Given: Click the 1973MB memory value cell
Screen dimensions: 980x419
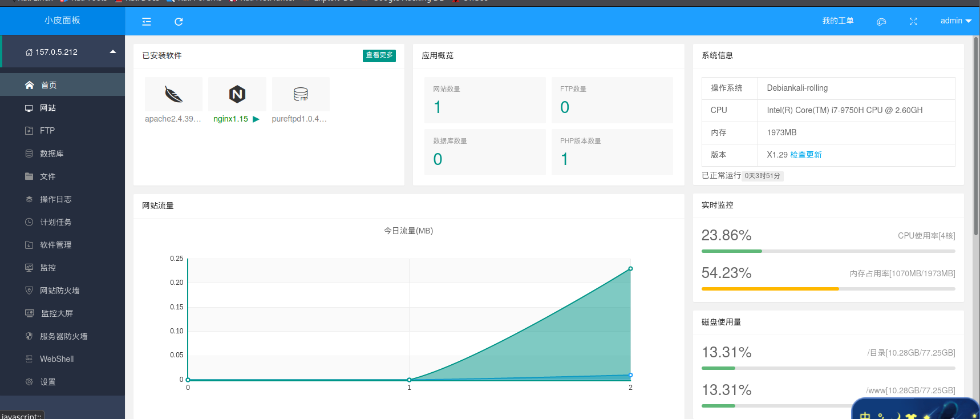Looking at the screenshot, I should coord(856,132).
